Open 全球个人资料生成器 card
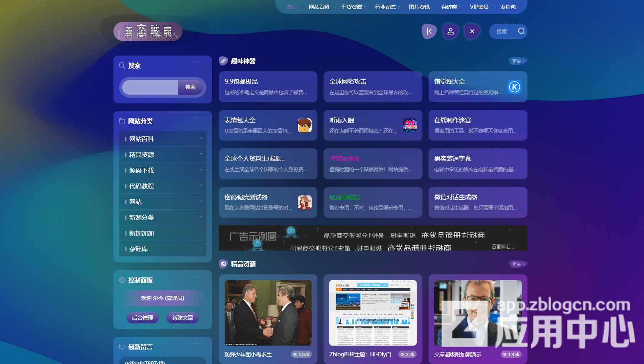Viewport: 644px width, 364px height. [x=268, y=164]
